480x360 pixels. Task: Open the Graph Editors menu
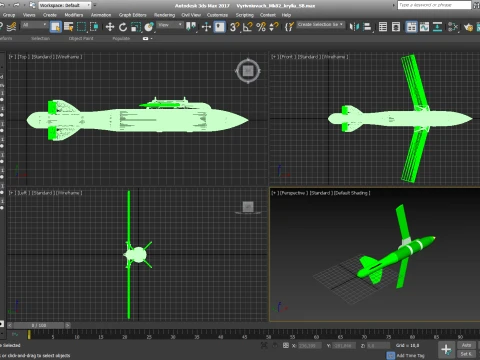pos(132,15)
